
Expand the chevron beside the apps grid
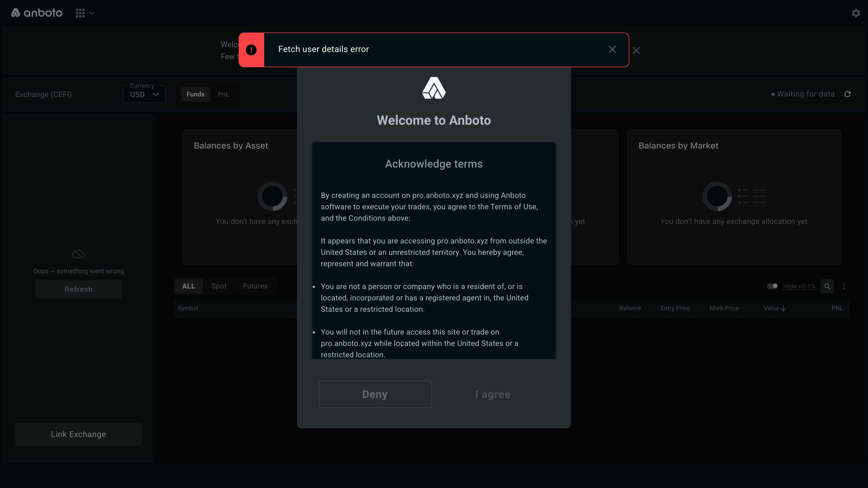click(92, 13)
